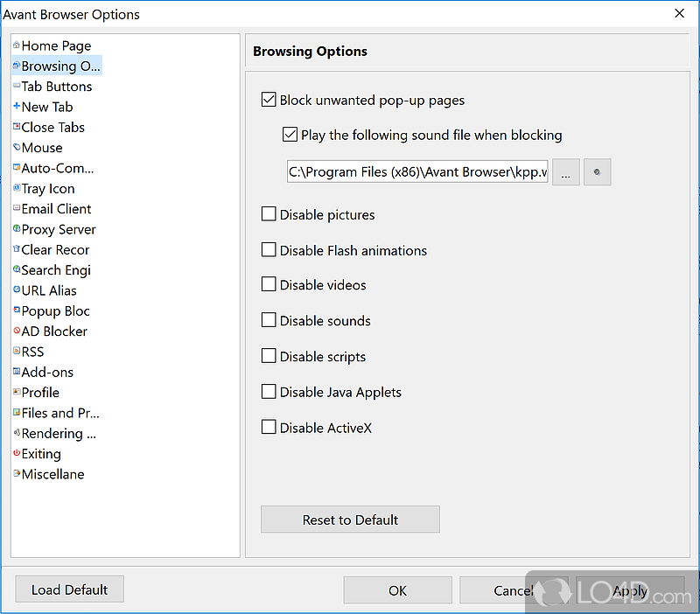This screenshot has width=700, height=614.
Task: Click the Exiting power icon
Action: point(15,454)
